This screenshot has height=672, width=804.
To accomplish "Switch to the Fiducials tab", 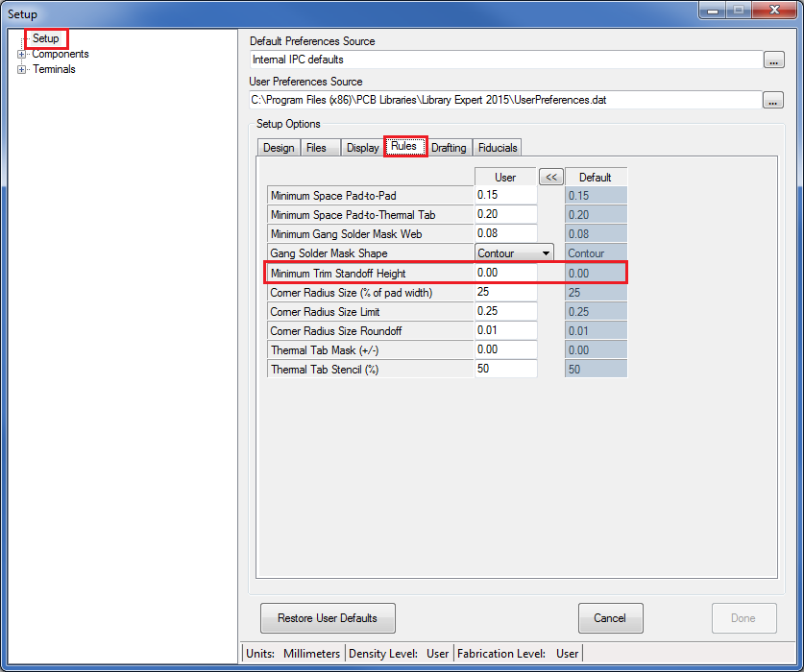I will [498, 148].
